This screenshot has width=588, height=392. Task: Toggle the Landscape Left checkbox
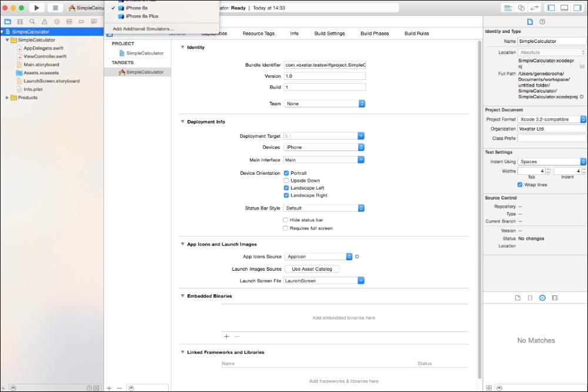point(286,188)
